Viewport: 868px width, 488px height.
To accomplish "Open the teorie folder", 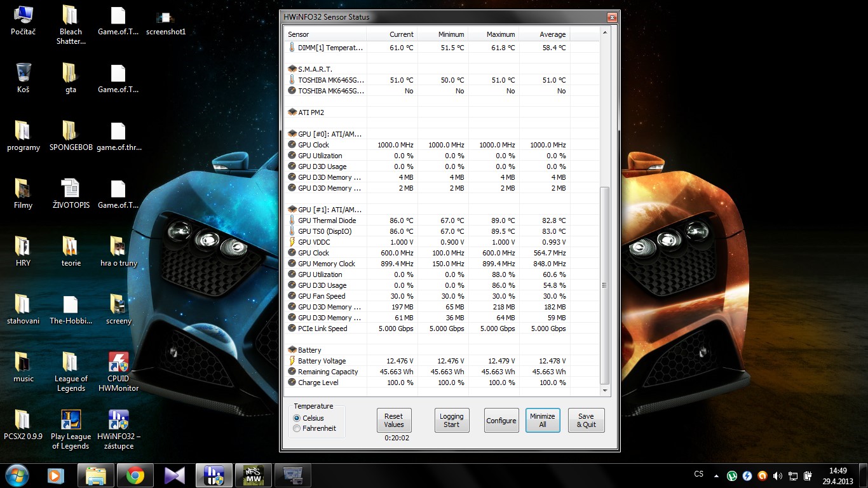I will click(71, 252).
